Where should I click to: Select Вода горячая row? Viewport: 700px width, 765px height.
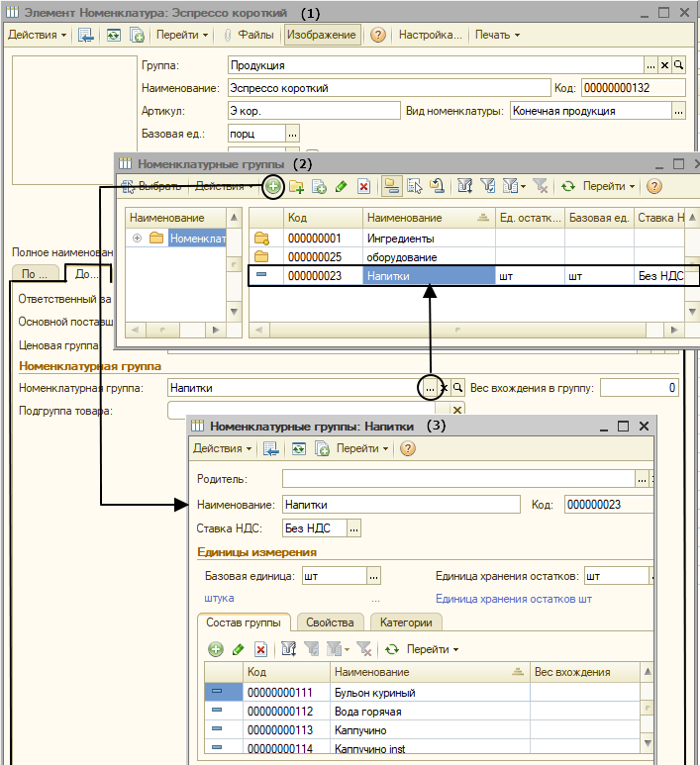click(x=422, y=712)
